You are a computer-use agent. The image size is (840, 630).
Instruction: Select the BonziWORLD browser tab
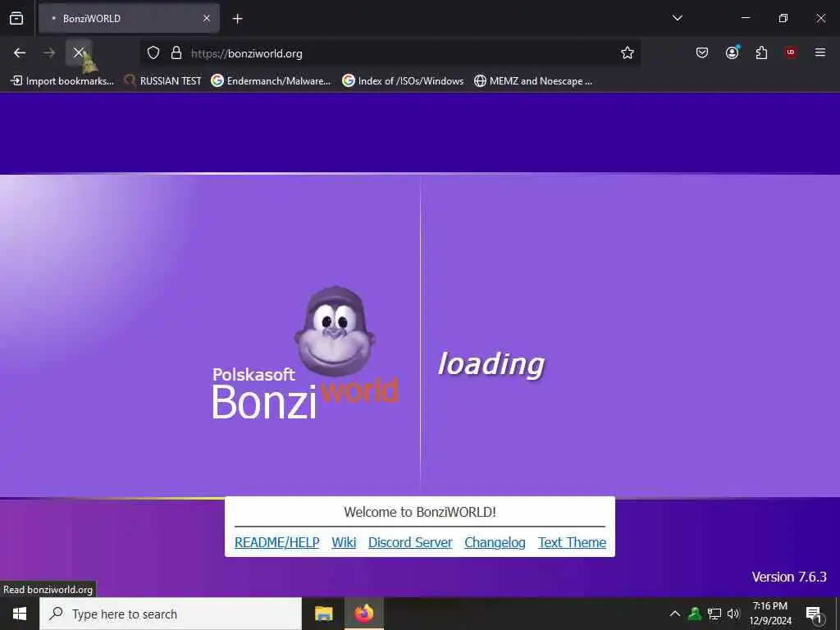pyautogui.click(x=129, y=18)
